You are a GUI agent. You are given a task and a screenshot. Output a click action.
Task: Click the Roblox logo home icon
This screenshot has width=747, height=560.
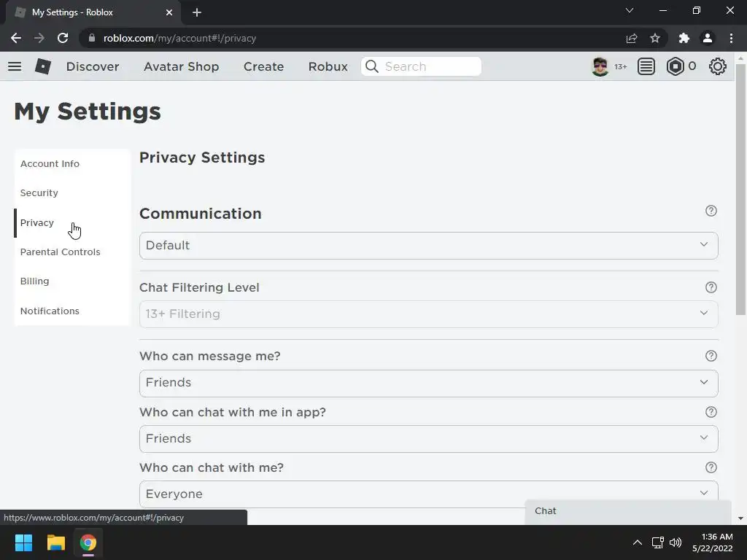click(43, 66)
